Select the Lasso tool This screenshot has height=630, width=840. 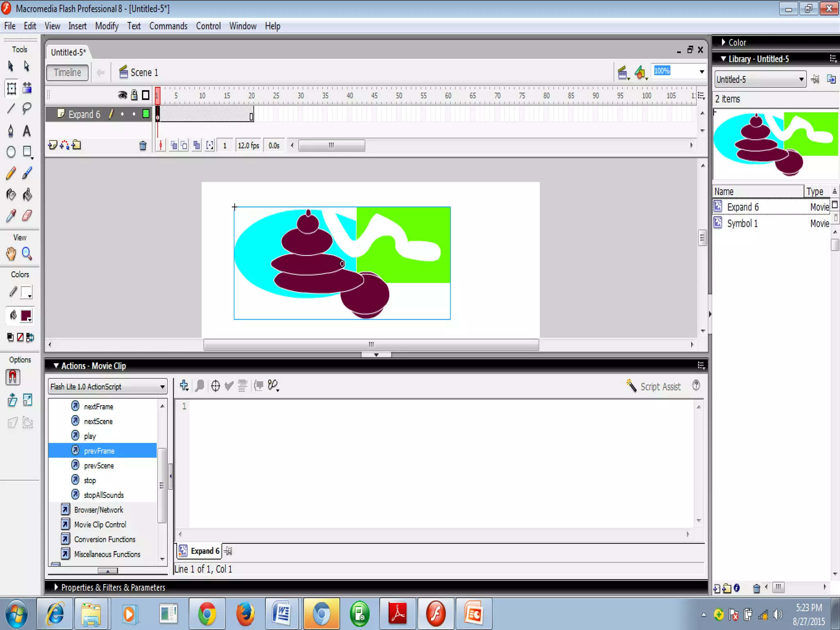[x=27, y=109]
